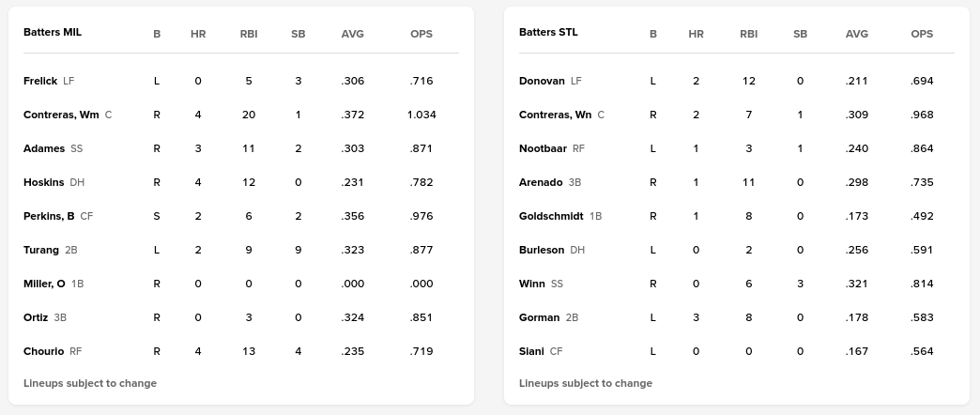The height and width of the screenshot is (415, 980).
Task: Select Miller, O from MIL batters
Action: click(x=44, y=284)
